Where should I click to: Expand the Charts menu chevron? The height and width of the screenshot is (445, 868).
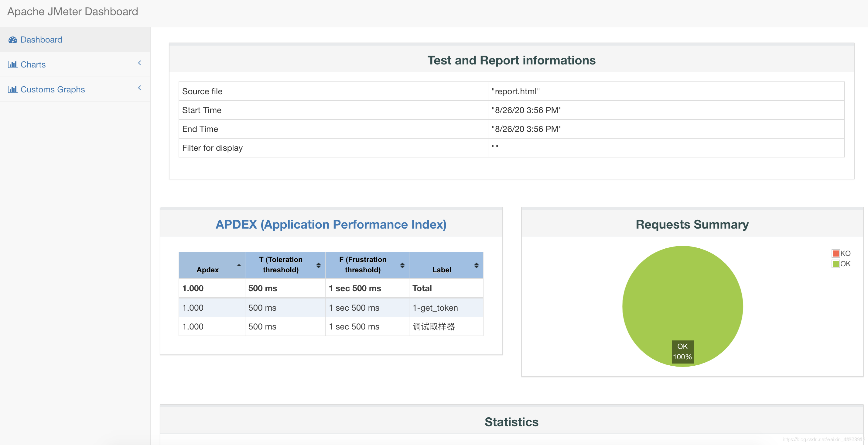click(139, 63)
